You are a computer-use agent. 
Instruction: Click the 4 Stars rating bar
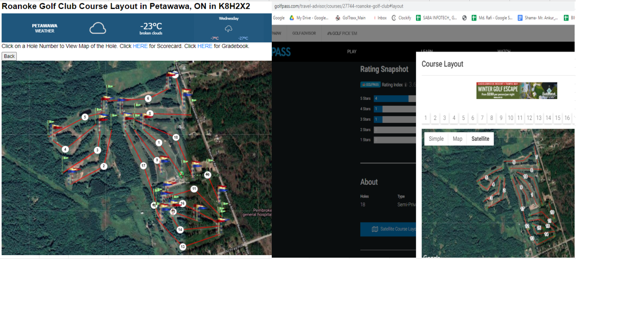click(395, 109)
